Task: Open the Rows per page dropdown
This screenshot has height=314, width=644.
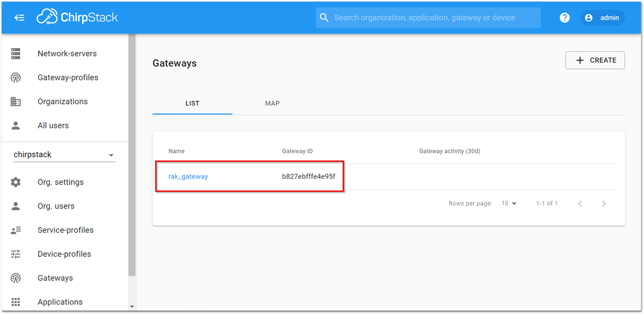Action: click(509, 204)
